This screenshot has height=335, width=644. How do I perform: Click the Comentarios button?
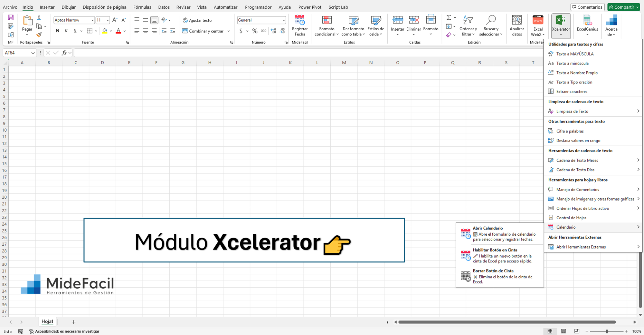(588, 7)
